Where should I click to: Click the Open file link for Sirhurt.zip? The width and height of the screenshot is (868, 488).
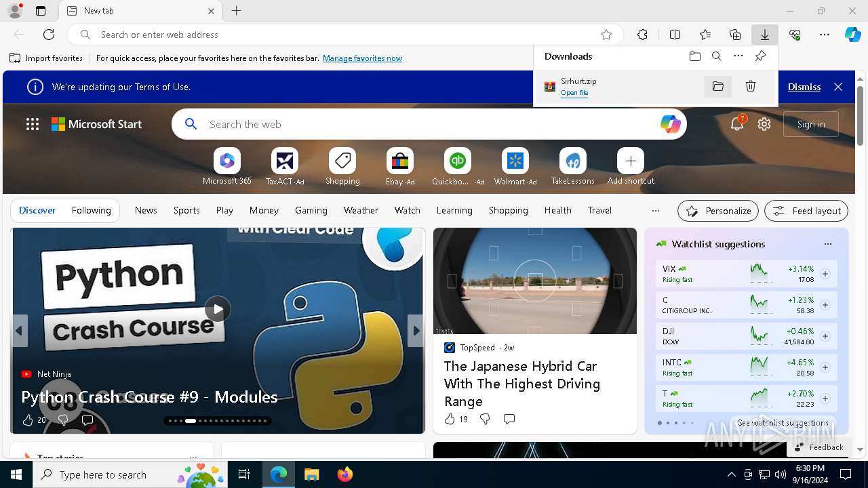(574, 93)
